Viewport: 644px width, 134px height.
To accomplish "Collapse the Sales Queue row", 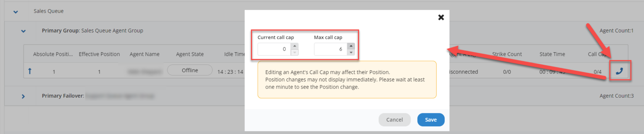I will click(x=16, y=12).
